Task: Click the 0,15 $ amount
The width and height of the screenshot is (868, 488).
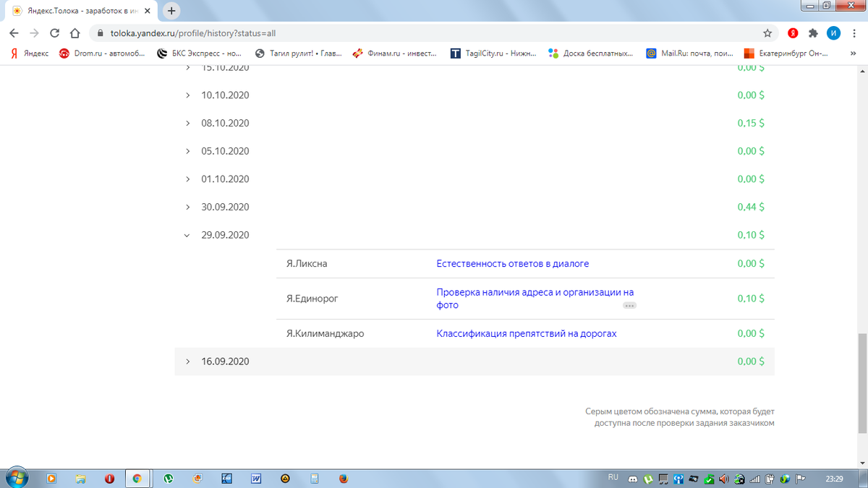Action: pos(751,123)
